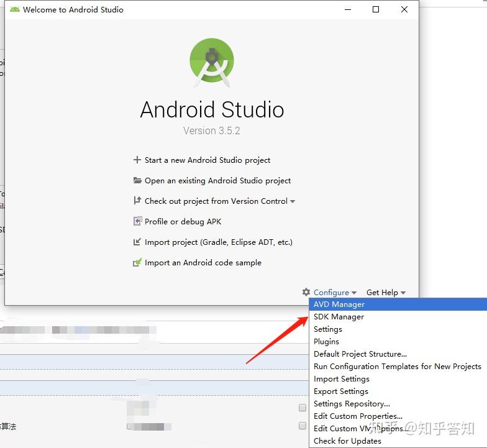Toggle the upper checkbox beside the menu
Viewport: 487px width, 448px height.
(x=302, y=408)
